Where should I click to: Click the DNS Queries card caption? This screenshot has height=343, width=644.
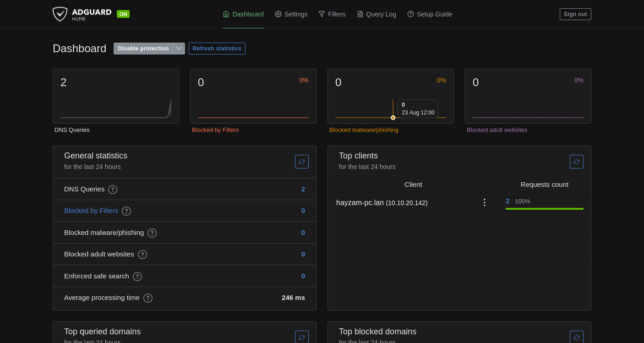[72, 130]
